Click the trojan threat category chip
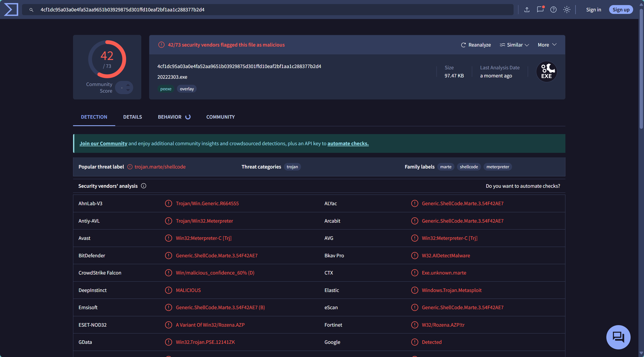The image size is (644, 357). point(292,167)
